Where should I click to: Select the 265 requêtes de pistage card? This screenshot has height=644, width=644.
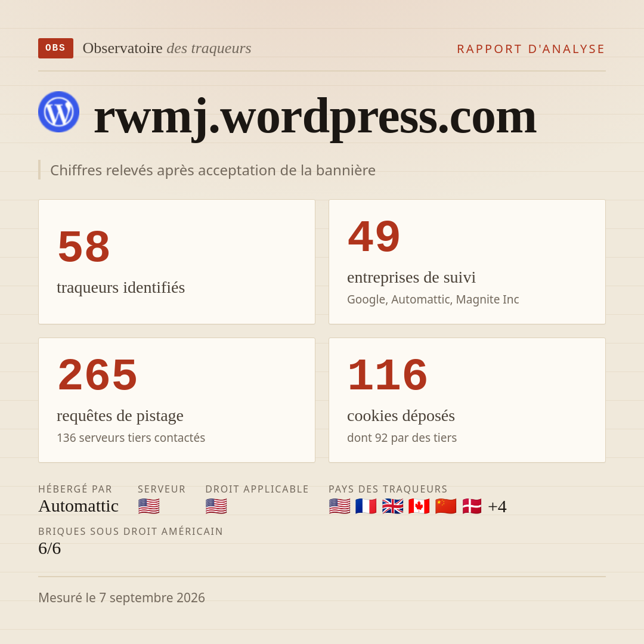pos(177,400)
